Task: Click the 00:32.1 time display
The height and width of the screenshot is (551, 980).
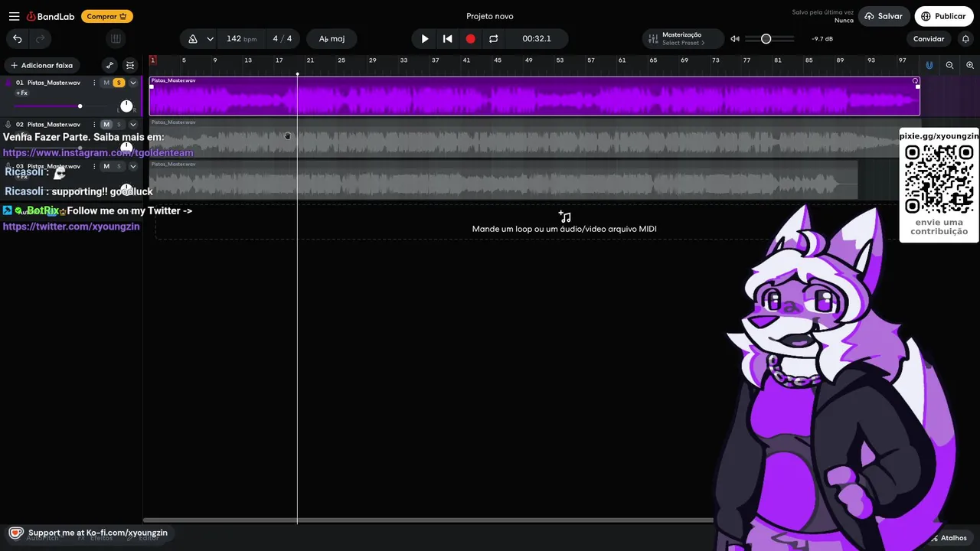Action: click(537, 39)
